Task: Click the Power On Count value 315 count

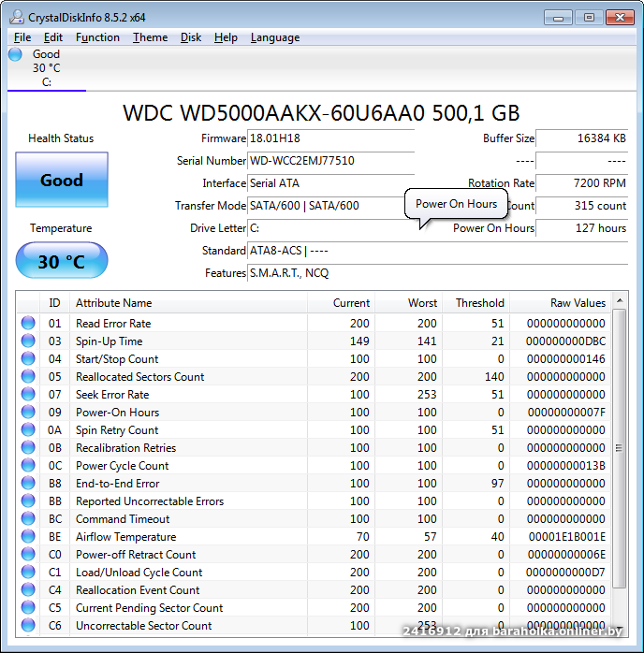Action: [581, 206]
